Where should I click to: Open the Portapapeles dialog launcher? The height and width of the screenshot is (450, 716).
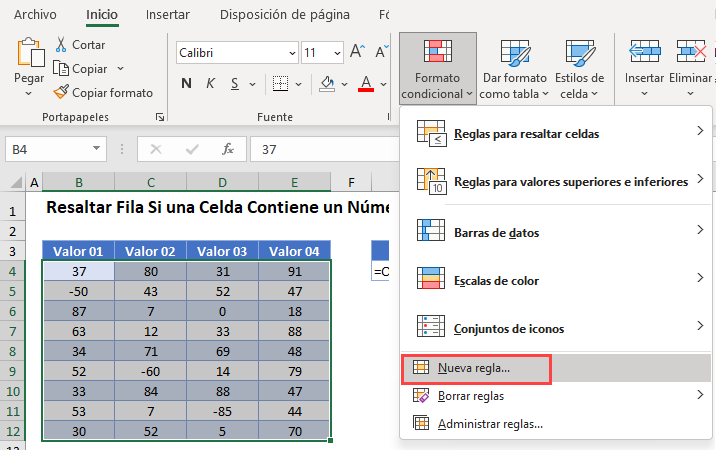tap(160, 117)
